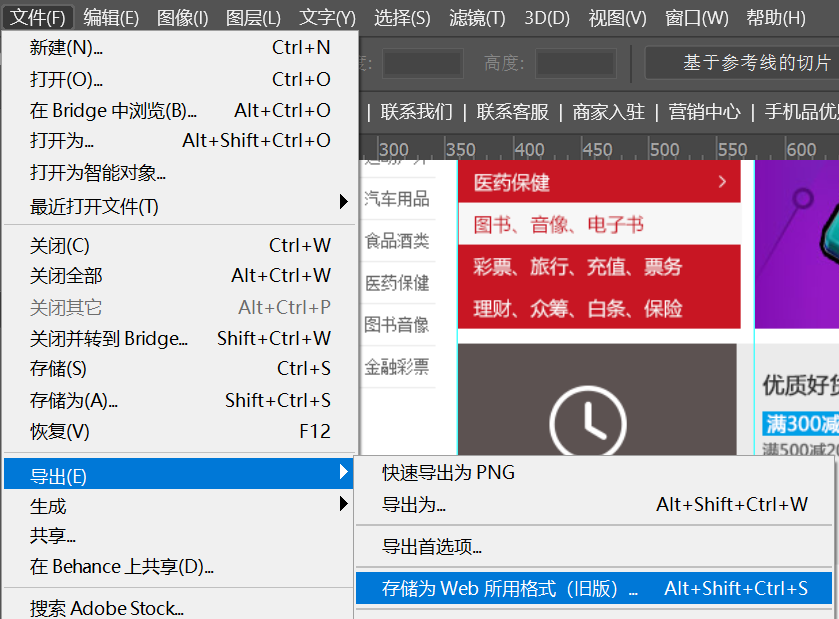The width and height of the screenshot is (839, 619).
Task: Open the 3D(D) menu
Action: [x=547, y=18]
